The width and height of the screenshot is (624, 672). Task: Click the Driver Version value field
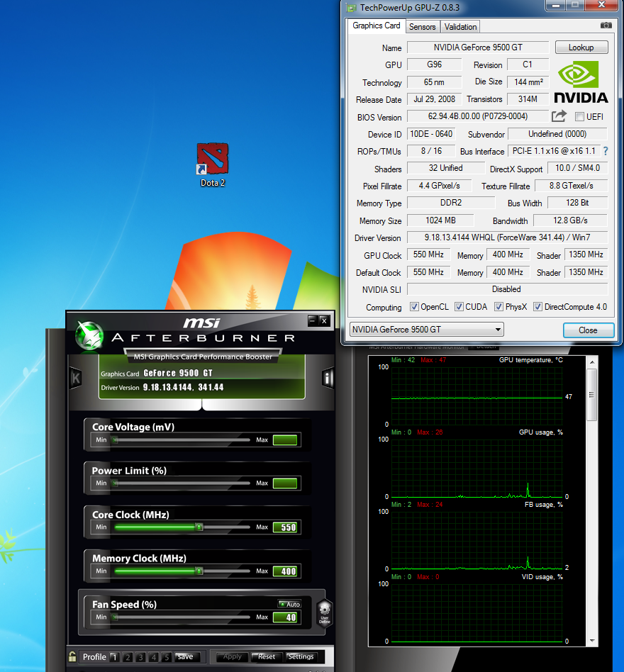point(507,237)
